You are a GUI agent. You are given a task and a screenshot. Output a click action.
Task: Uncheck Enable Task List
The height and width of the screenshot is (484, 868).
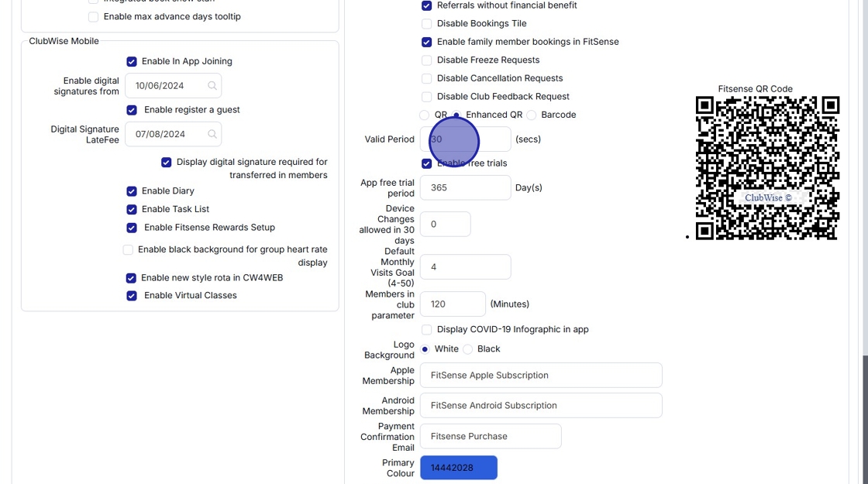point(132,210)
